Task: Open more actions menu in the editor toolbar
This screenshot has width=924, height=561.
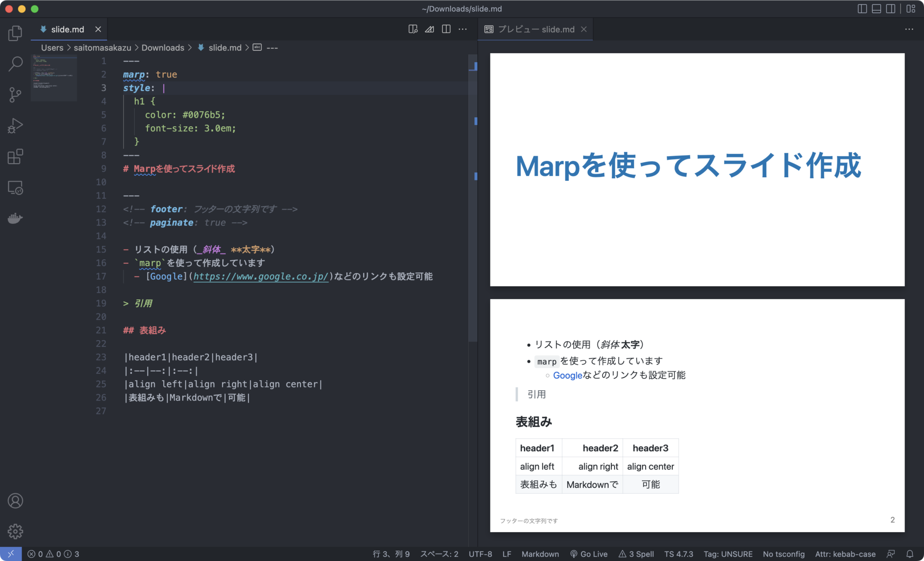Action: click(463, 29)
